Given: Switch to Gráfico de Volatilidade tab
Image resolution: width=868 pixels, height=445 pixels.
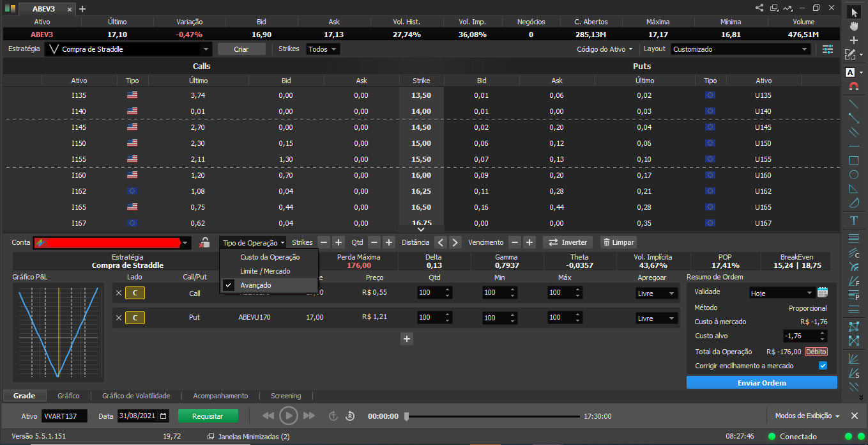Looking at the screenshot, I should coord(141,396).
